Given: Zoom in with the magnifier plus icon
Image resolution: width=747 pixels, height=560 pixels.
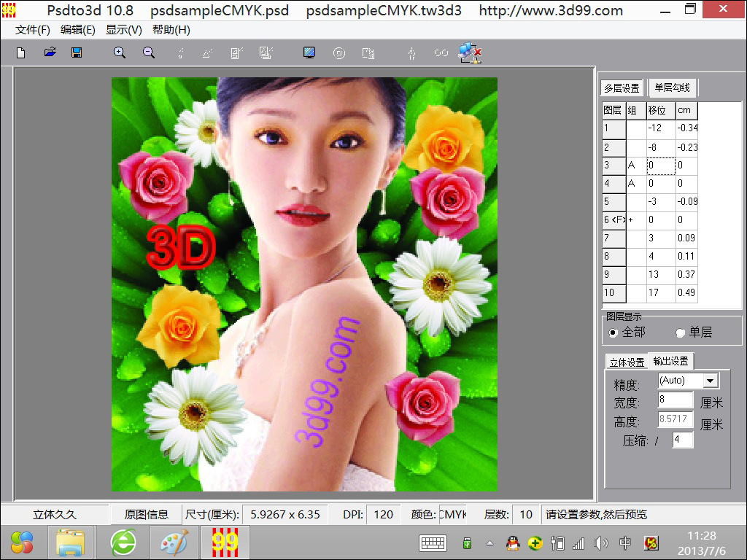Looking at the screenshot, I should click(120, 52).
